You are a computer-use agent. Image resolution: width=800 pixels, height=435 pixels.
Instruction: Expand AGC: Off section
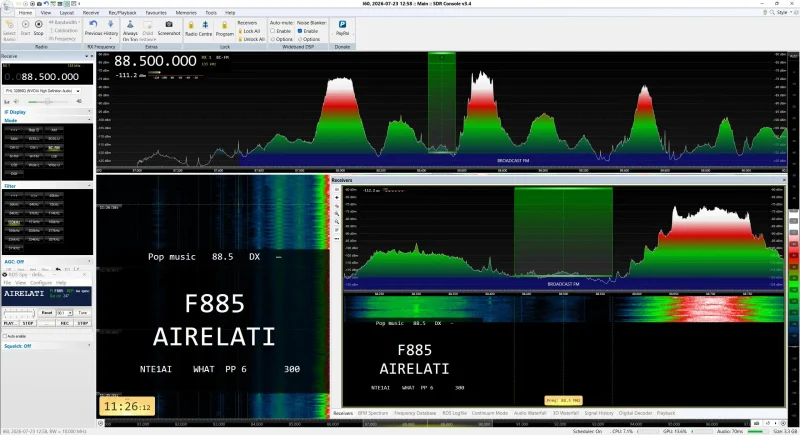tap(89, 262)
